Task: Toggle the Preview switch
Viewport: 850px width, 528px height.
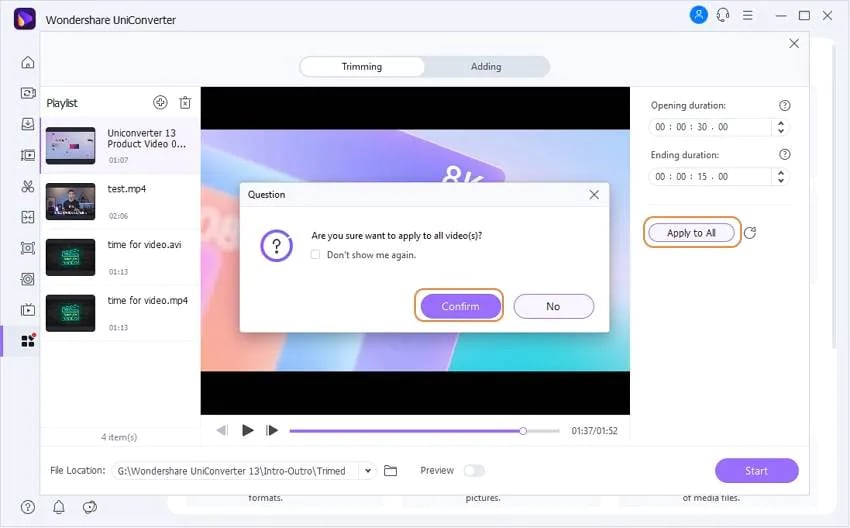Action: coord(474,471)
